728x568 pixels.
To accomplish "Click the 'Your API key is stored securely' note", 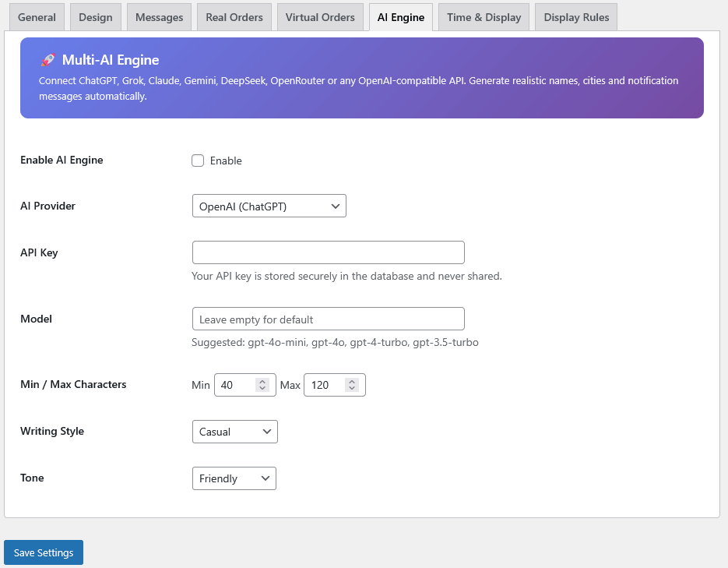I will (346, 276).
